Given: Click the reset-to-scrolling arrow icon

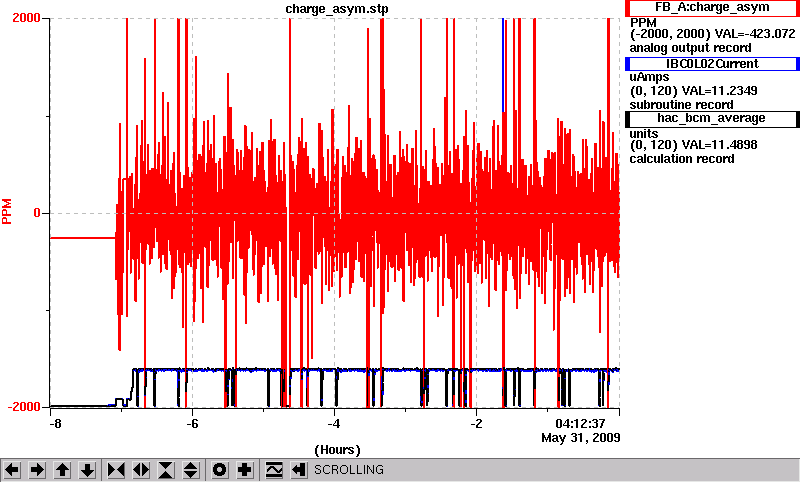Looking at the screenshot, I should [298, 470].
